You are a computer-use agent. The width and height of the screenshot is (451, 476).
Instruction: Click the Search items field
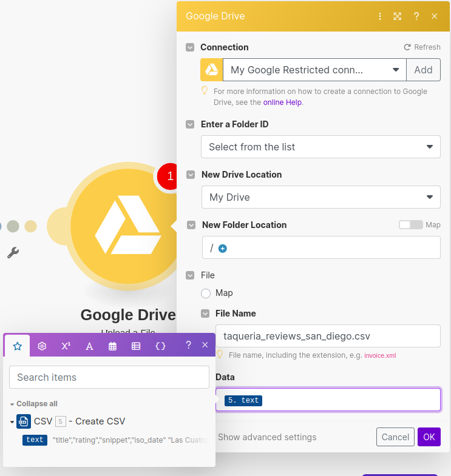tap(109, 377)
